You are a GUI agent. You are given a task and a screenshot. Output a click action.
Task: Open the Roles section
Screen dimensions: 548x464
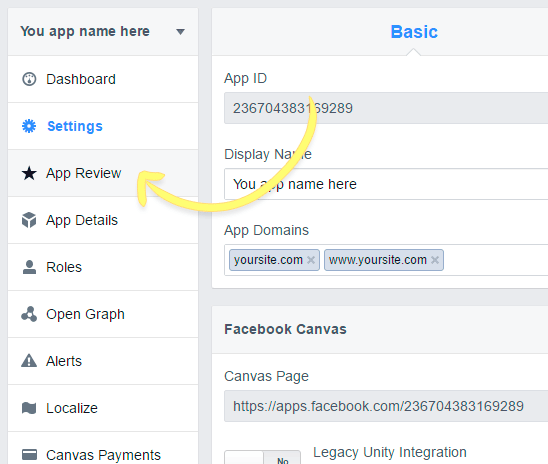tap(103, 267)
